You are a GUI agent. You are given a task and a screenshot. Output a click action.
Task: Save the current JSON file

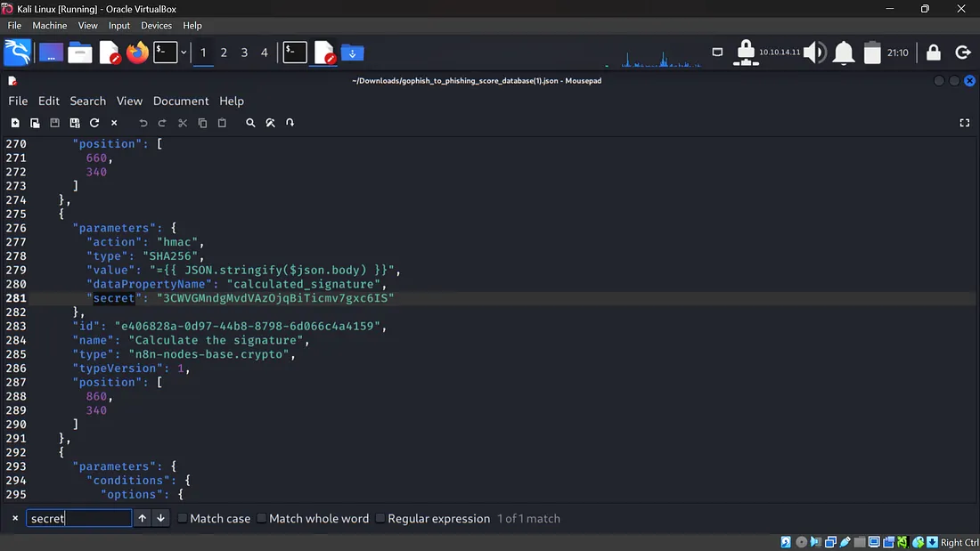[54, 123]
